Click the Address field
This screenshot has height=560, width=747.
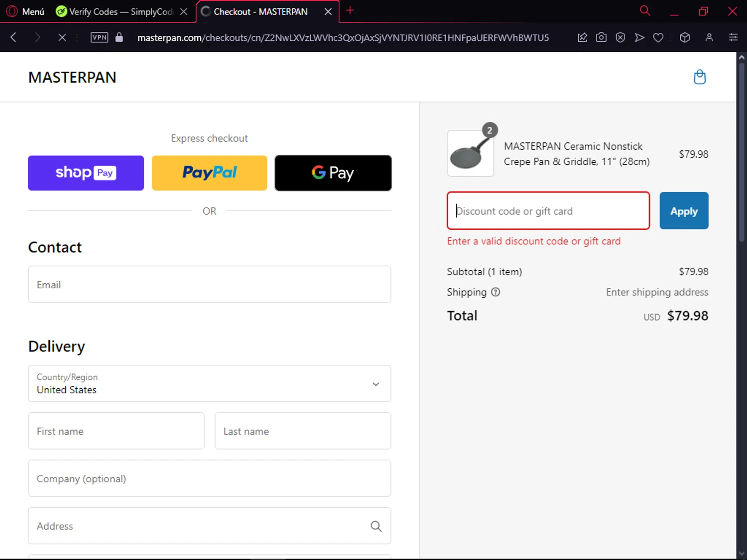(x=210, y=526)
